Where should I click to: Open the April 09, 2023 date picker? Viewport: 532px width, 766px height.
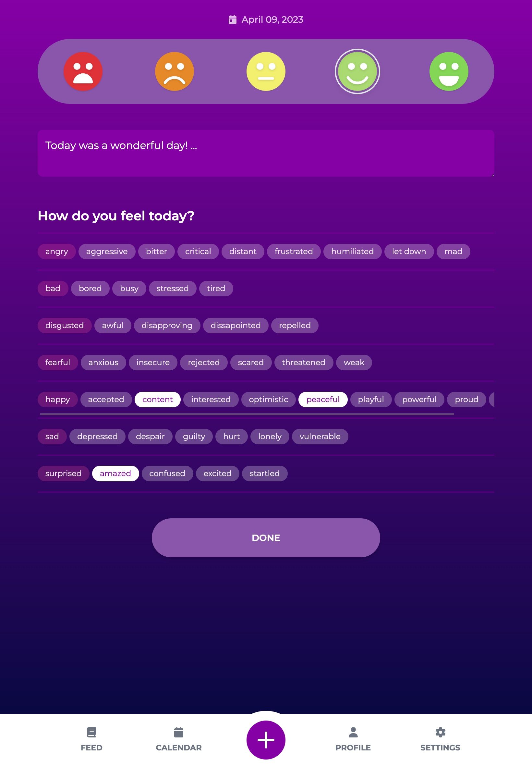tap(272, 20)
